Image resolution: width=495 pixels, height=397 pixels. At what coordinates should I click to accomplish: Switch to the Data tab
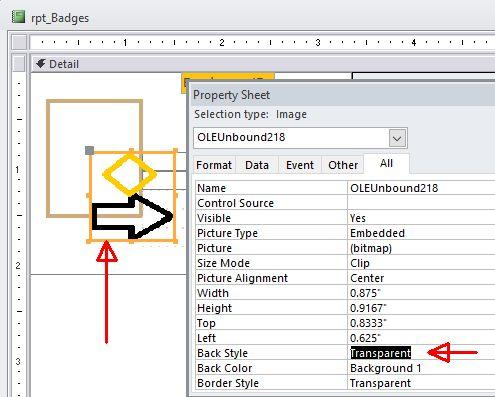tap(257, 165)
